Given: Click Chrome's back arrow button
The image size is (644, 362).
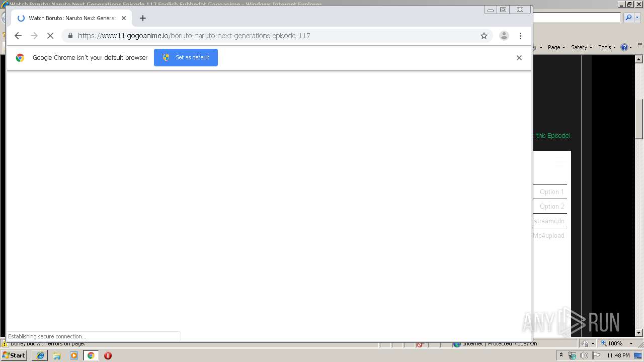Looking at the screenshot, I should (18, 36).
